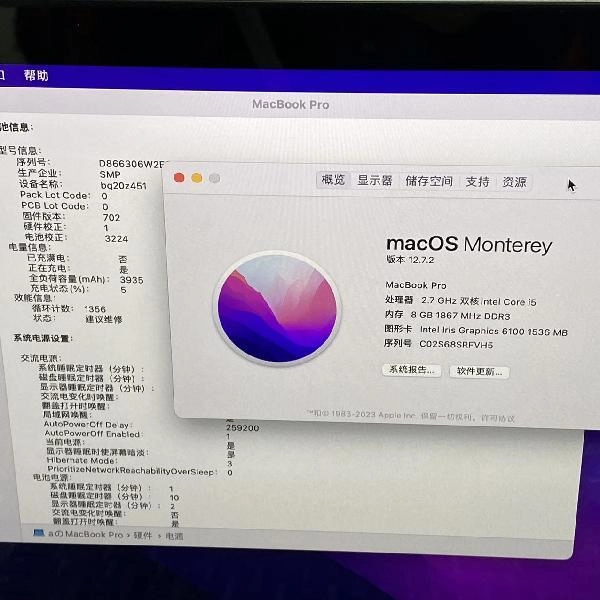Open the 许可协议 license link
600x600 pixels.
(498, 418)
